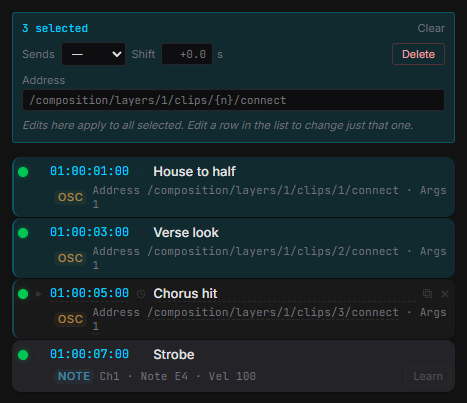The image size is (467, 403).
Task: Toggle the green enable dot for Verse look
Action: pos(23,233)
